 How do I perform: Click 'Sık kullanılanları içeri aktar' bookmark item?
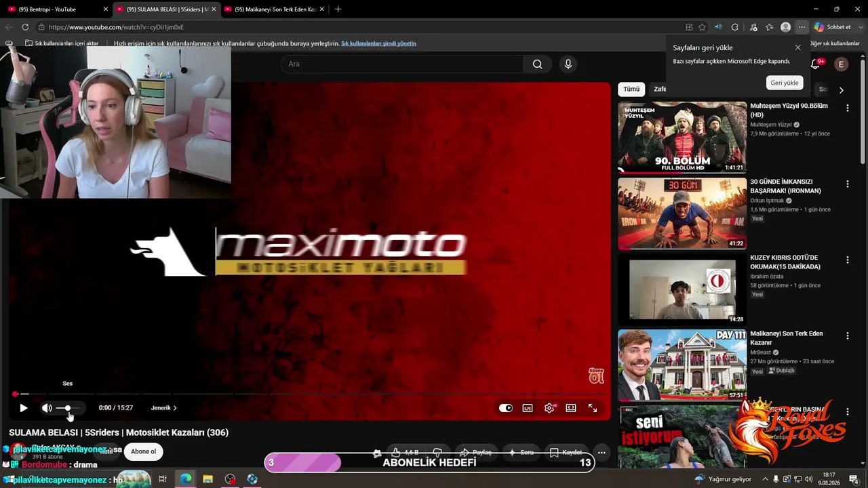[62, 43]
